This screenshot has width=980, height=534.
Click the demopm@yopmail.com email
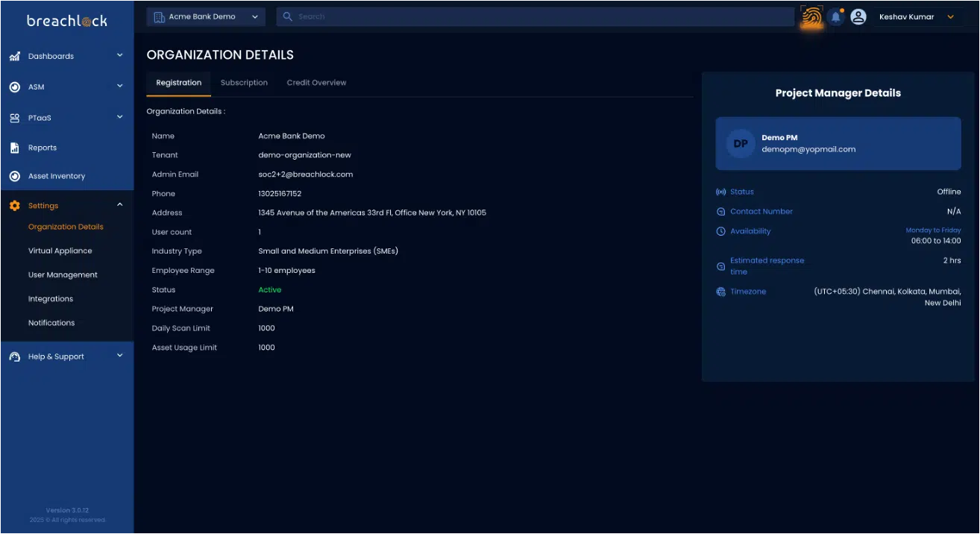click(808, 149)
